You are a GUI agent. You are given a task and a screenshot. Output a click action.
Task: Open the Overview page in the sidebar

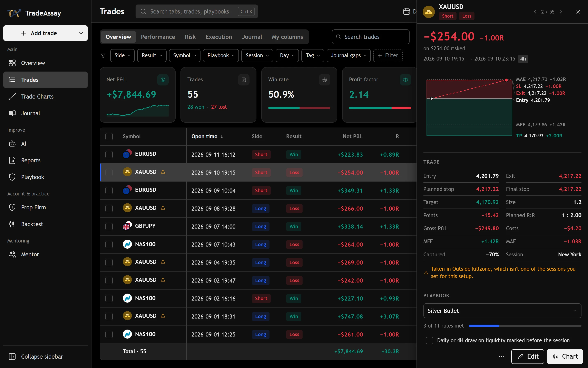[x=46, y=63]
